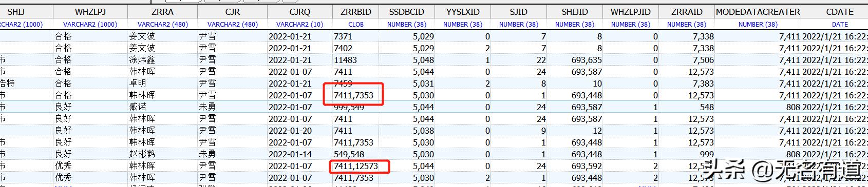Select 韩林晖 in the 2022-01-20 row
868x187 pixels.
(x=142, y=131)
